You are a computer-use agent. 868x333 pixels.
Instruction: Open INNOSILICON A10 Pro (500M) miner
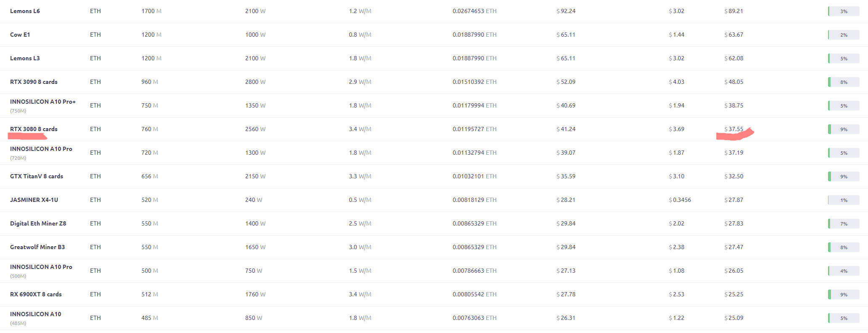click(41, 267)
